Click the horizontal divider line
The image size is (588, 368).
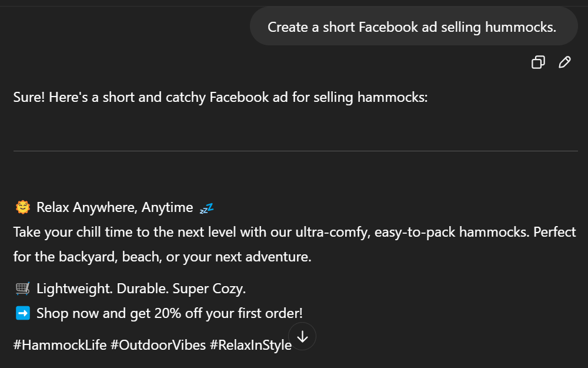[x=295, y=151]
